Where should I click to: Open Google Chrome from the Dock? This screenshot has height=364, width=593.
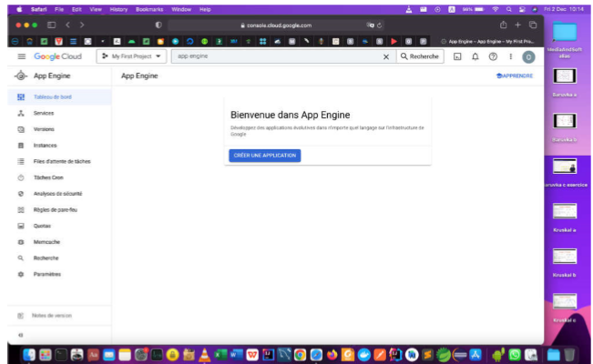pos(300,355)
